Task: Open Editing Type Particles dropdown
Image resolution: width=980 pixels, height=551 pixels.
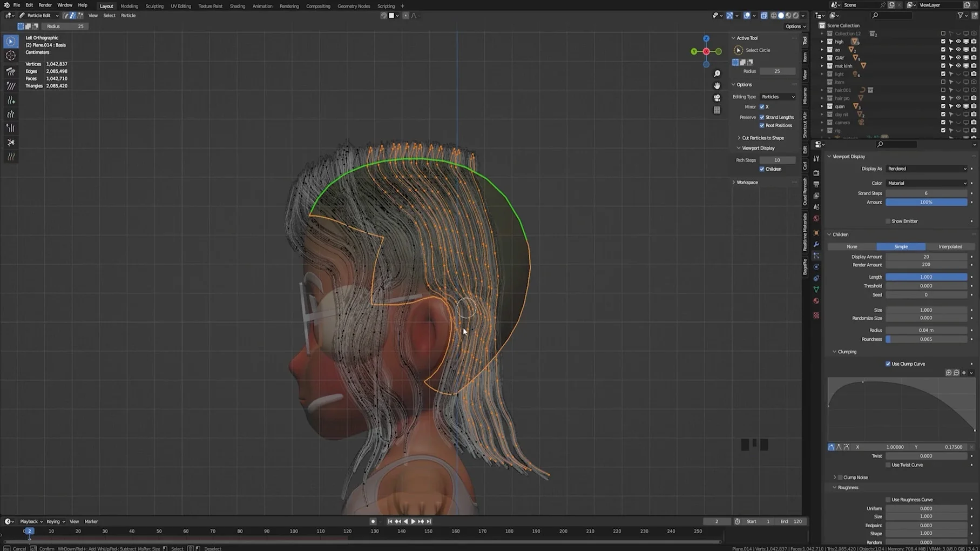Action: (x=778, y=97)
